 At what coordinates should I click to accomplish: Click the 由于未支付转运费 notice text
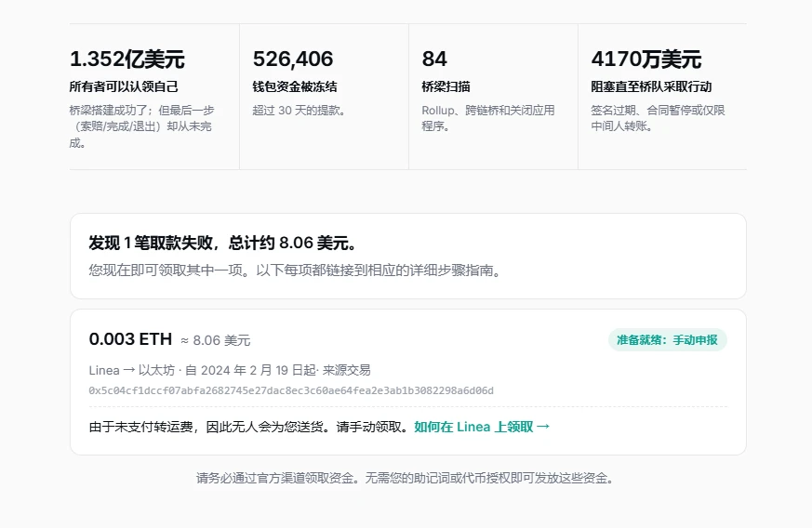[250, 427]
